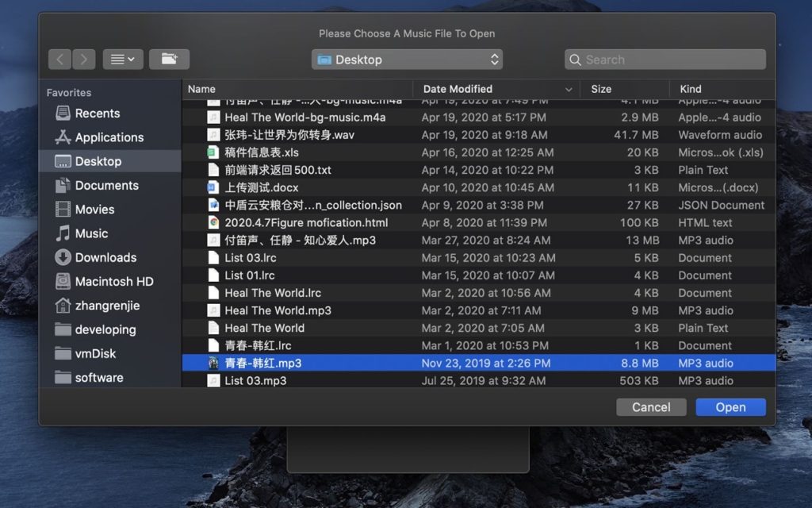This screenshot has width=812, height=508.
Task: Sort files by the Name column
Action: pos(297,89)
